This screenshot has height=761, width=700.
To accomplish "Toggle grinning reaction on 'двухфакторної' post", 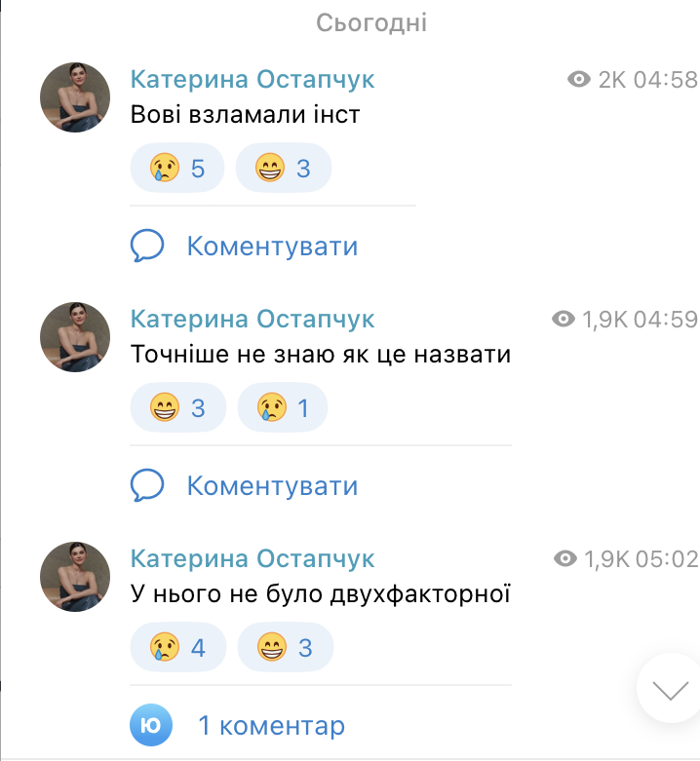I will [284, 647].
